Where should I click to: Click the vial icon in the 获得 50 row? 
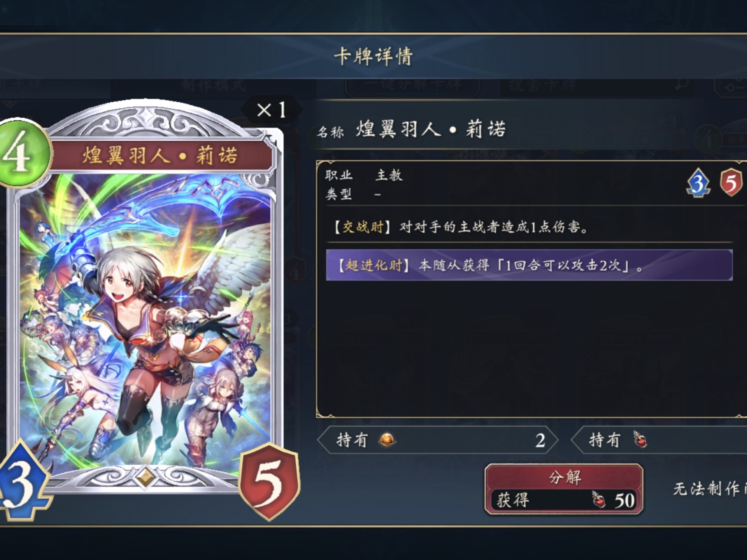click(x=599, y=499)
